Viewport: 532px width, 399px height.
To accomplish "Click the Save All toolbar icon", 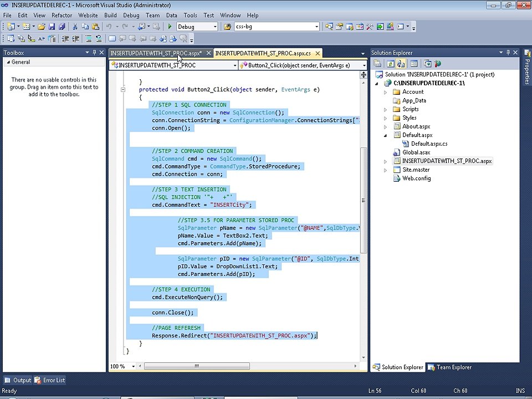I will [x=62, y=27].
